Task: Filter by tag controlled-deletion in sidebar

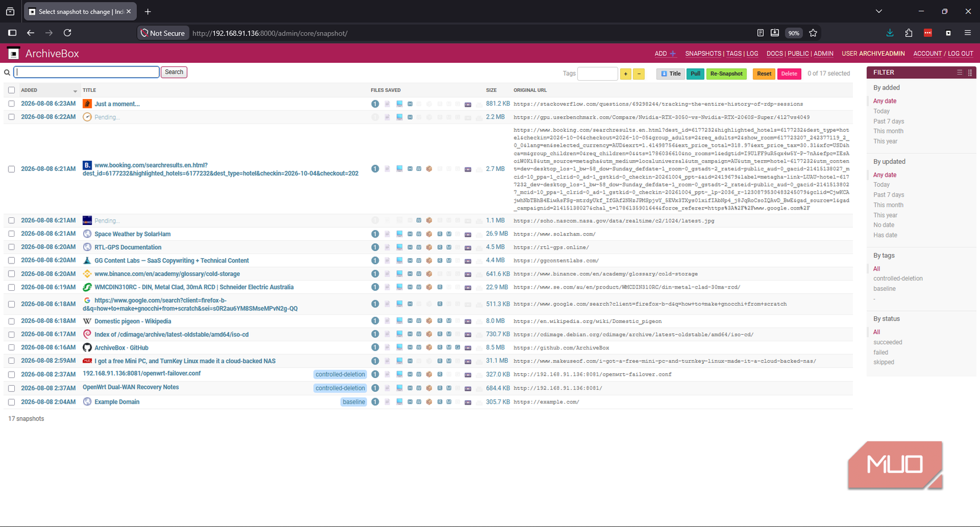Action: 897,278
